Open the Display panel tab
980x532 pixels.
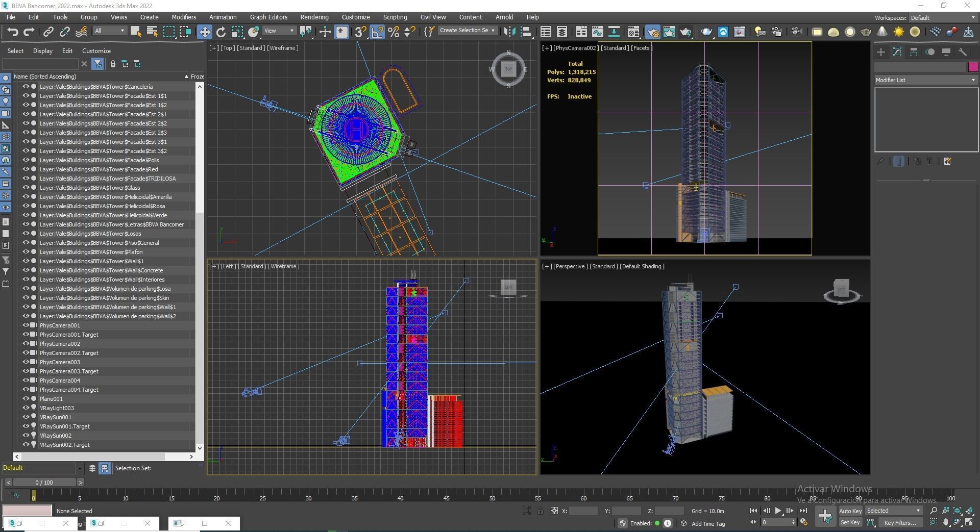tap(946, 52)
